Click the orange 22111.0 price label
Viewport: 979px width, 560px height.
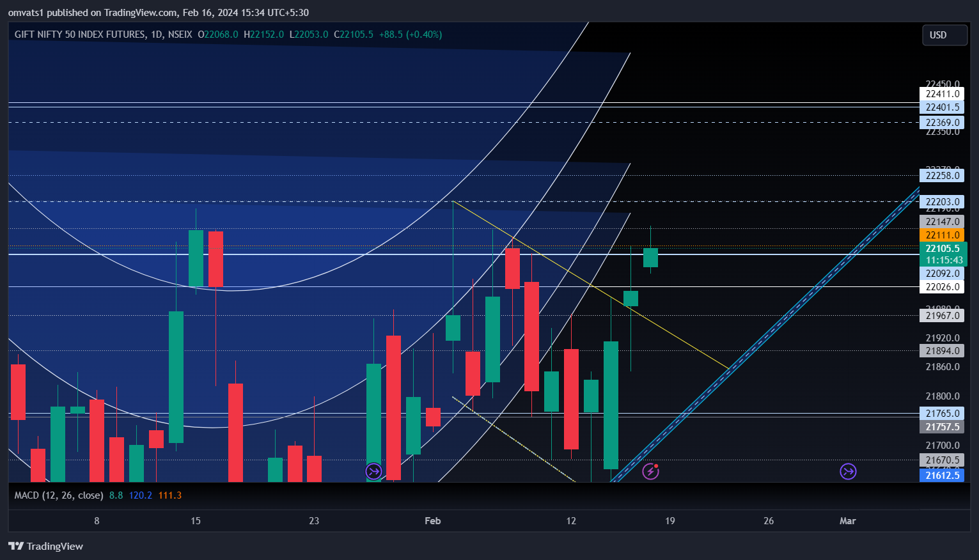click(x=942, y=235)
